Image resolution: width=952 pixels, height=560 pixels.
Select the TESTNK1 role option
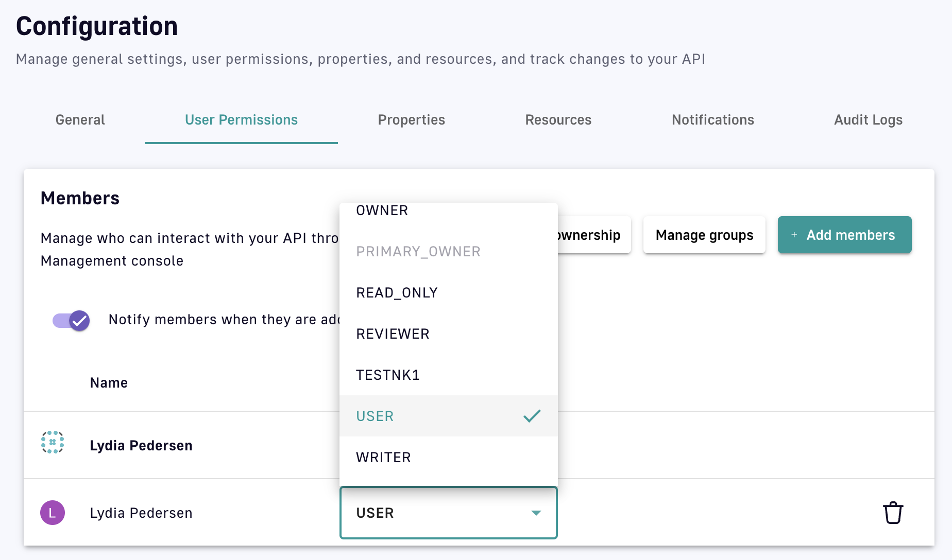tap(388, 375)
